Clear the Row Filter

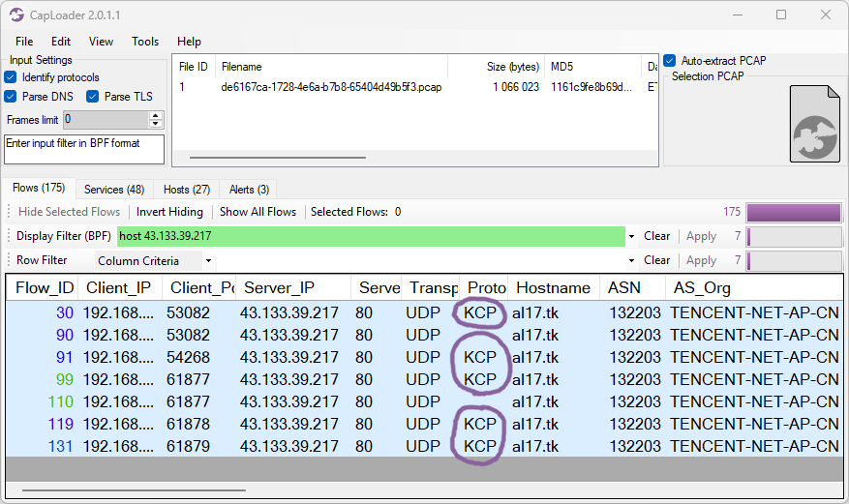tap(656, 260)
